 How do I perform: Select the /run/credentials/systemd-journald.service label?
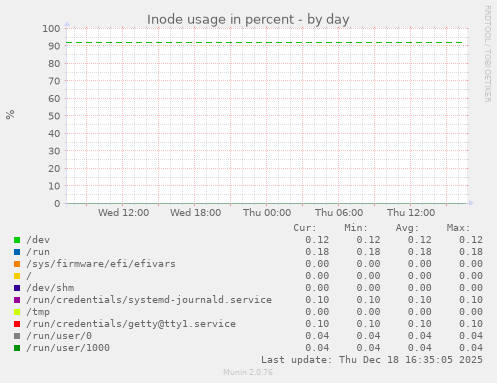[149, 300]
